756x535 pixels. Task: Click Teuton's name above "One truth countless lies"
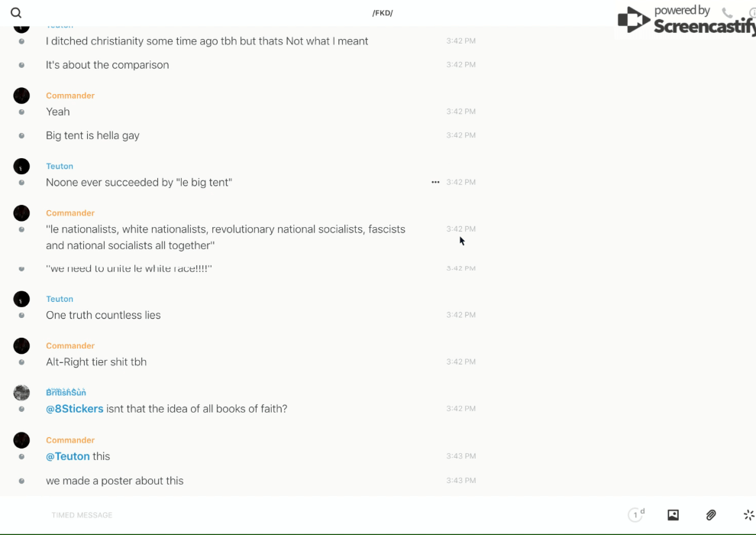click(60, 299)
